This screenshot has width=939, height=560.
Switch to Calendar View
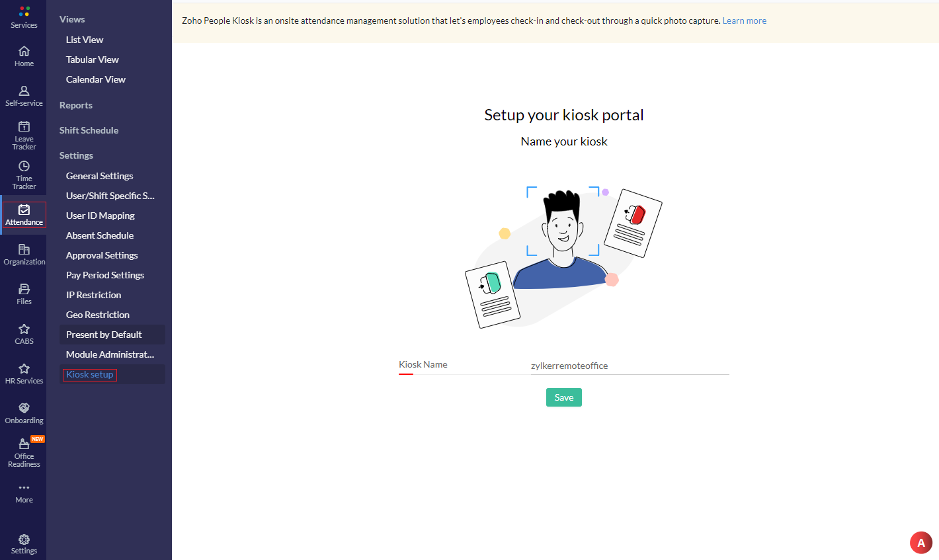click(x=96, y=79)
